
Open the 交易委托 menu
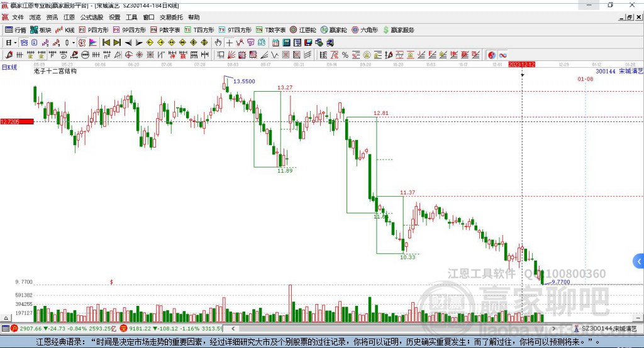click(171, 17)
